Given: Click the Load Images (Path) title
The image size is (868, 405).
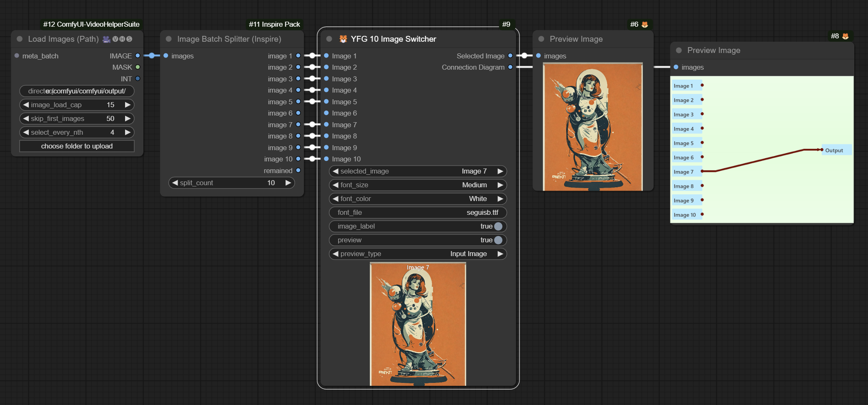Looking at the screenshot, I should click(x=63, y=39).
